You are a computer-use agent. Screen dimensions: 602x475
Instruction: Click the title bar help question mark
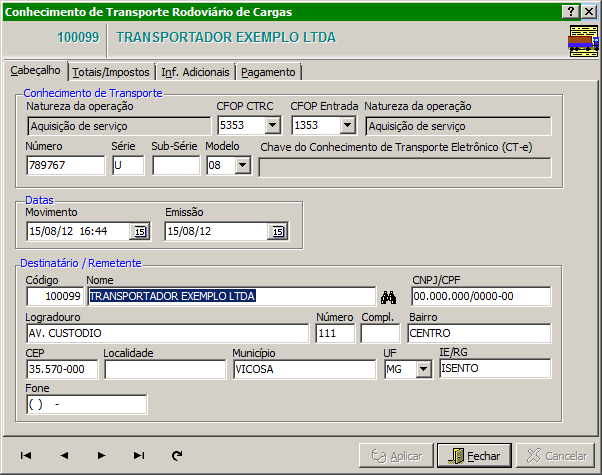(x=570, y=10)
